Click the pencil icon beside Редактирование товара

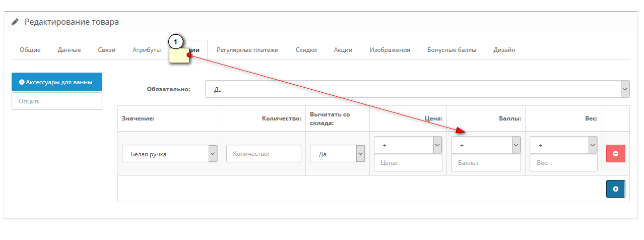(15, 22)
